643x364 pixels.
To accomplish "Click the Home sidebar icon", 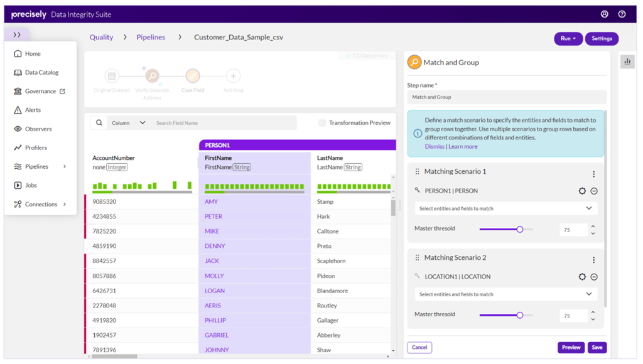I will 18,53.
